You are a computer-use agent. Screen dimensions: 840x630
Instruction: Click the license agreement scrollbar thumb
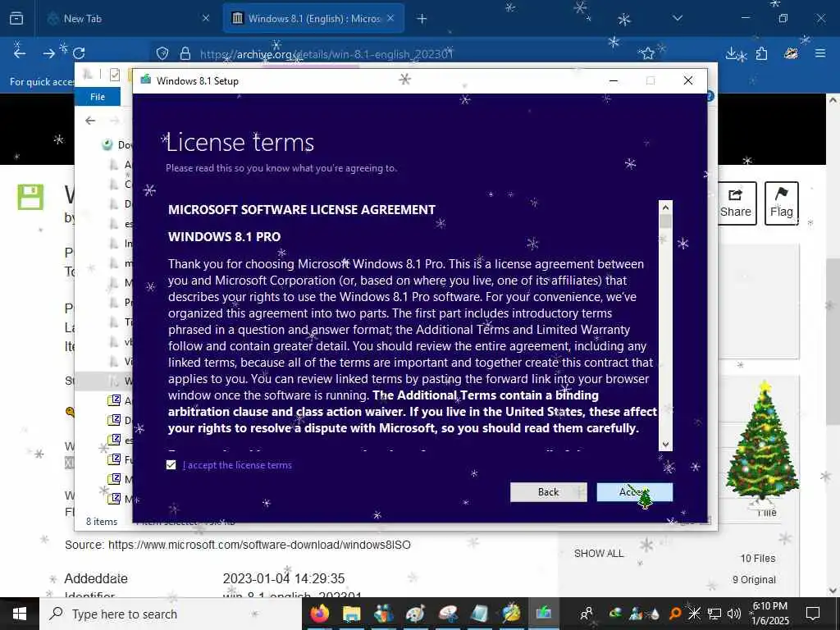pyautogui.click(x=665, y=221)
